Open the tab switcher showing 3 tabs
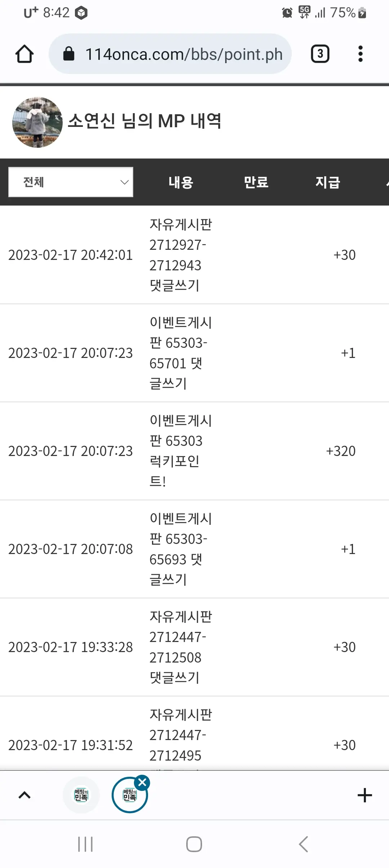Screen dimensions: 389x868 click(320, 54)
